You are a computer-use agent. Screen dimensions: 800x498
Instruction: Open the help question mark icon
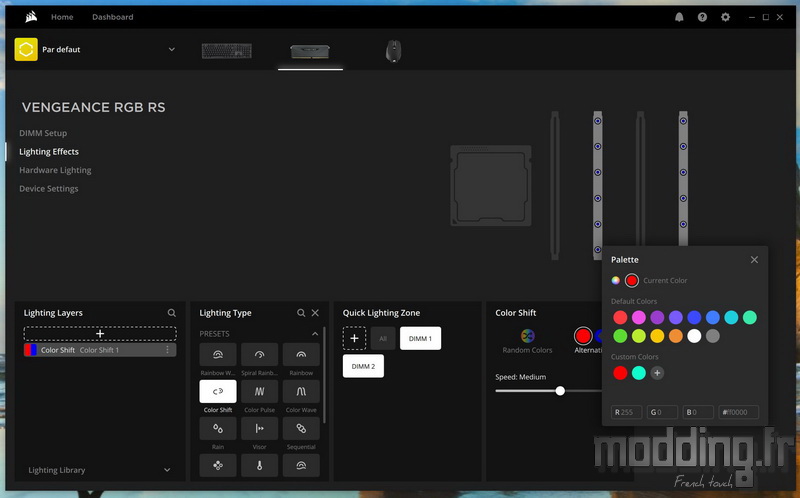pos(702,17)
